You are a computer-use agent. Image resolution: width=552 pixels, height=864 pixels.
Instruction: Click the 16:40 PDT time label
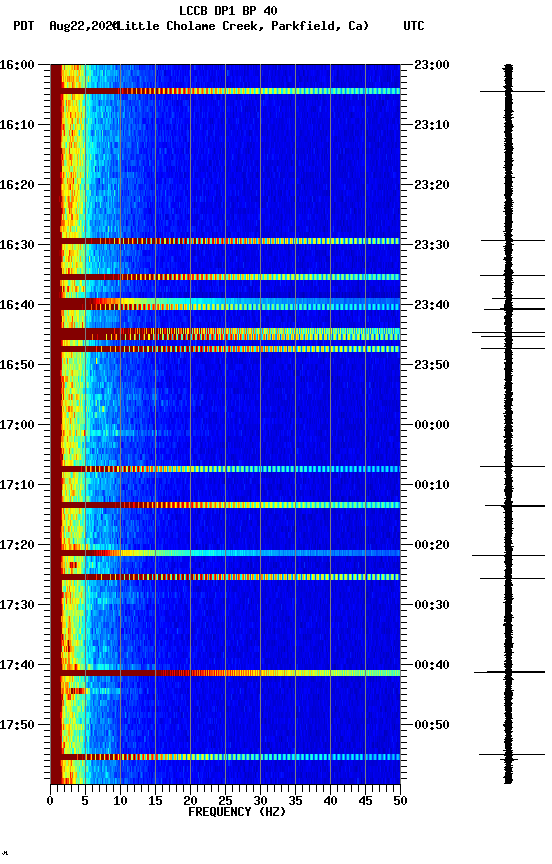pyautogui.click(x=17, y=305)
